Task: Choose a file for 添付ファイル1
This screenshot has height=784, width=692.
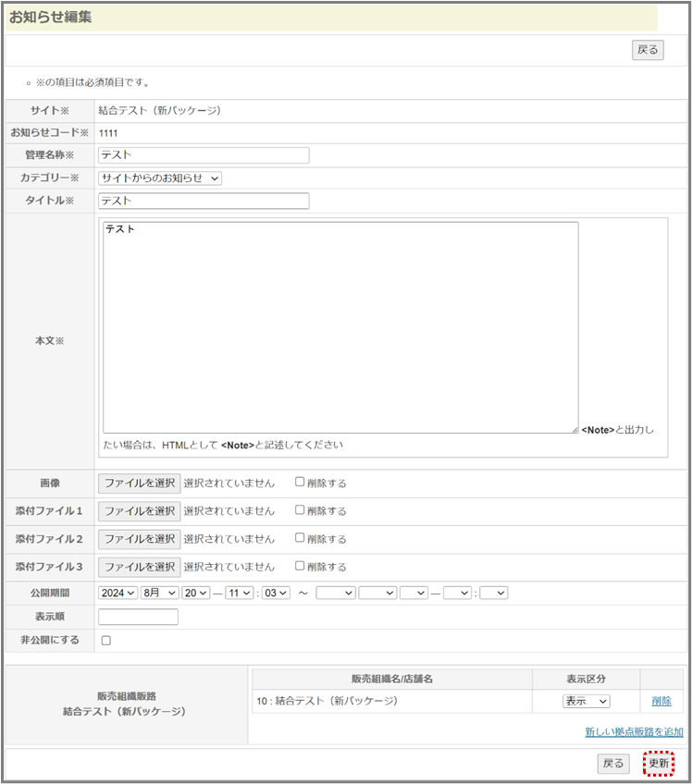Action: [139, 510]
